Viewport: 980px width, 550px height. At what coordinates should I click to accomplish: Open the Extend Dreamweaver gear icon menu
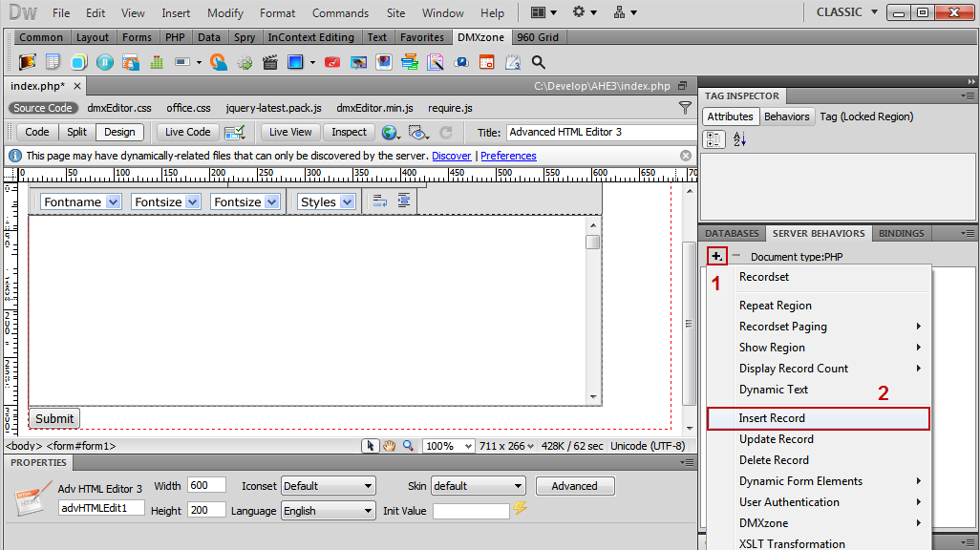pos(584,12)
